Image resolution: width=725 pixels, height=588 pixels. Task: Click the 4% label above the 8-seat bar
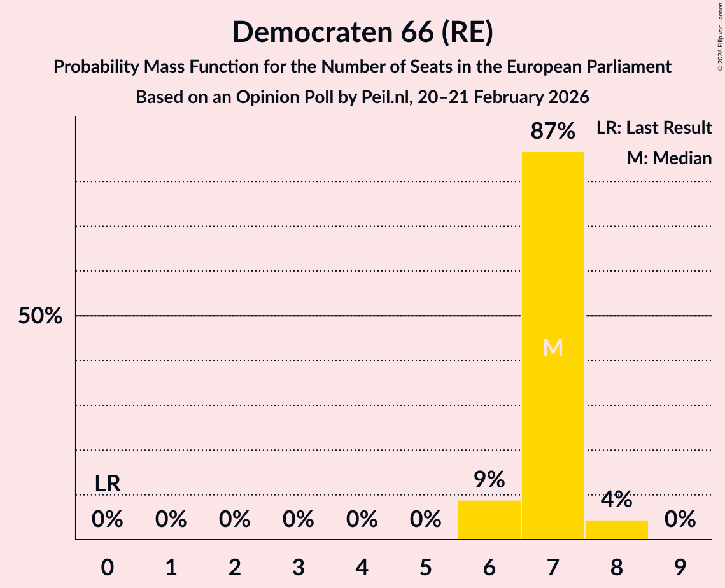tap(616, 500)
